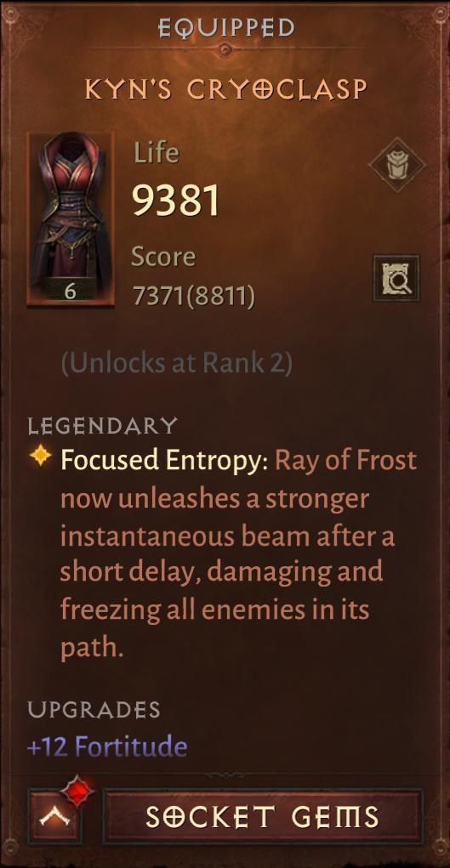Select the +12 Fortitude upgrade line
The image size is (450, 868).
[107, 746]
